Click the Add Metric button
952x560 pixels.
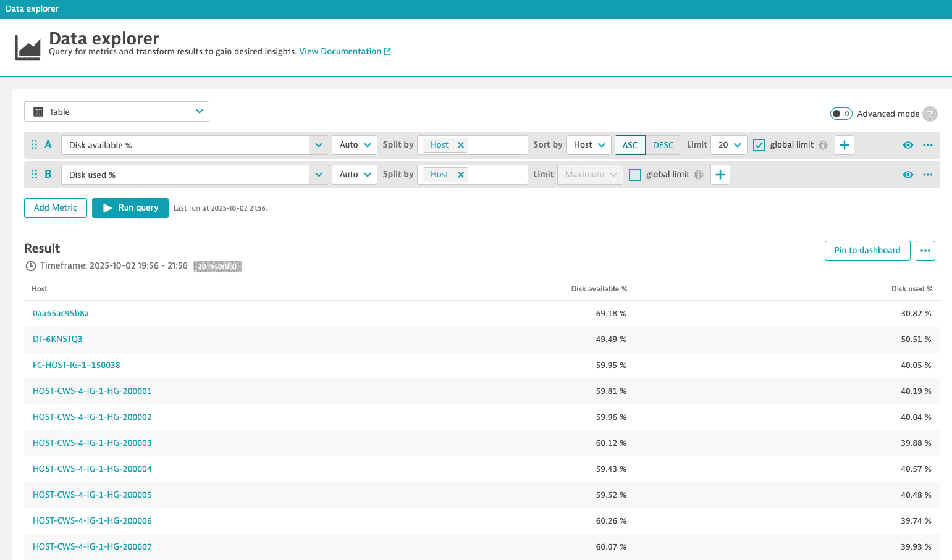[x=56, y=208]
